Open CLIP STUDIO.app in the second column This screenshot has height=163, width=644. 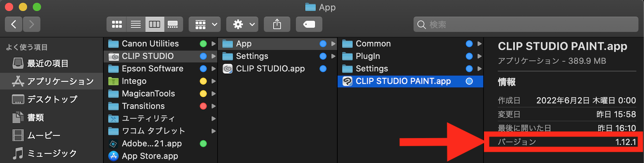pyautogui.click(x=270, y=69)
